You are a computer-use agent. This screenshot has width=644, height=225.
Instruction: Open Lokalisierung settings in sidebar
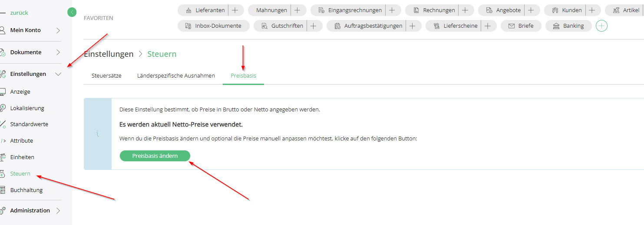point(27,108)
